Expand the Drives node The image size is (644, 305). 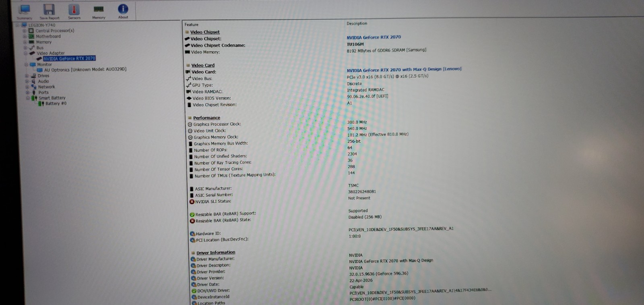coord(27,76)
